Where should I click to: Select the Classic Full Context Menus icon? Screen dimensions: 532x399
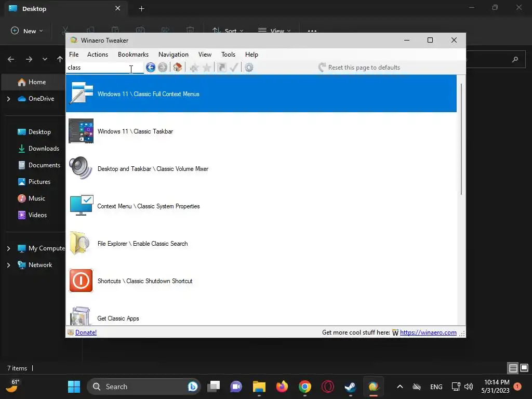point(81,94)
